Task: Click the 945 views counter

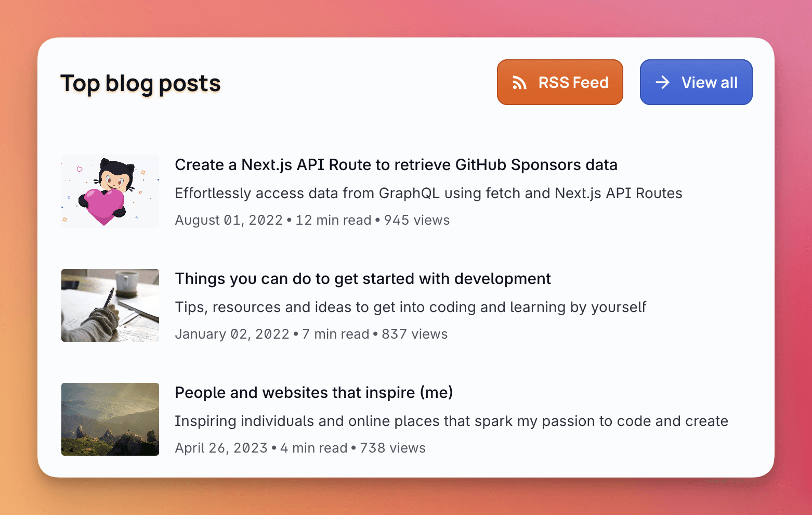Action: [x=416, y=220]
